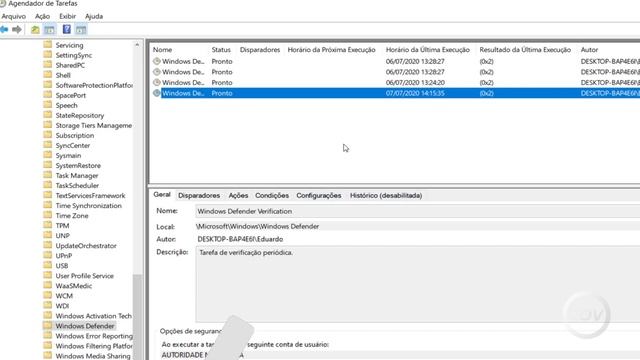
Task: Select the TaskScheduler folder
Action: pos(77,186)
